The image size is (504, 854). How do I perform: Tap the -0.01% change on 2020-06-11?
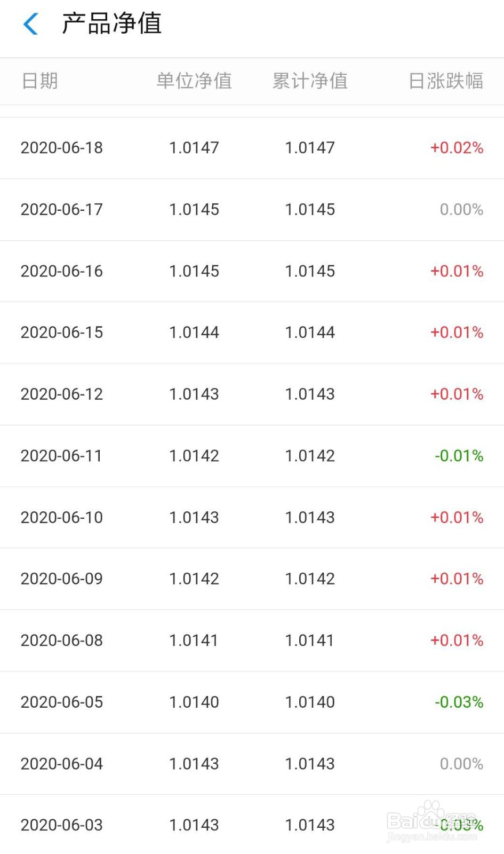[x=459, y=456]
